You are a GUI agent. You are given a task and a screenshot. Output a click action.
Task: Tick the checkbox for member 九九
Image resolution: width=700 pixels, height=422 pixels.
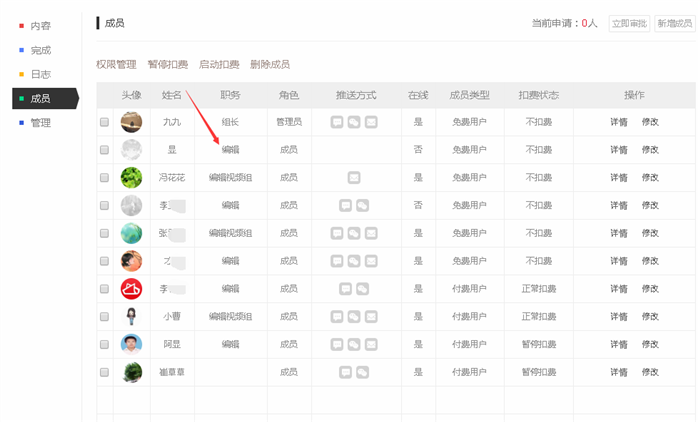tap(104, 122)
